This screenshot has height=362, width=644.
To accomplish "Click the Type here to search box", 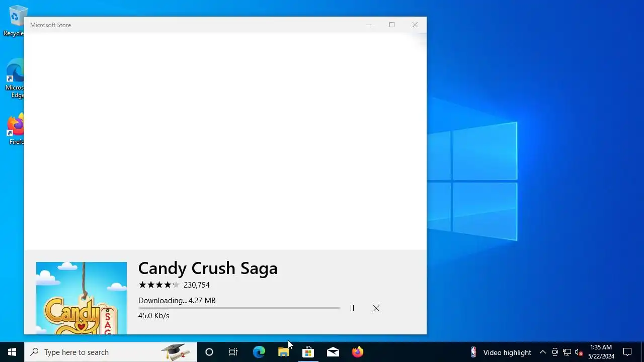I will pyautogui.click(x=111, y=352).
